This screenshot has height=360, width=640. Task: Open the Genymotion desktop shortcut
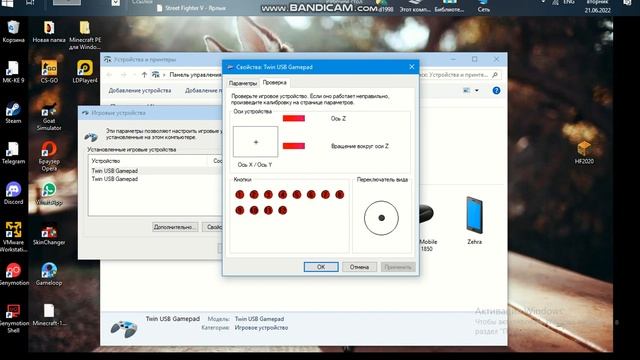click(x=13, y=274)
